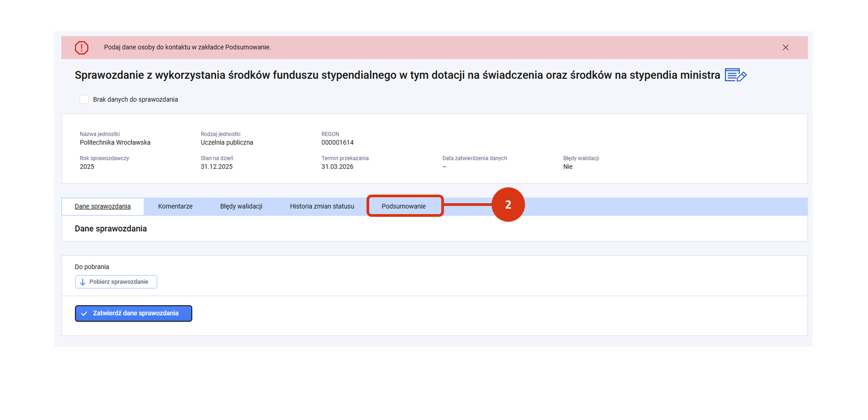This screenshot has height=420, width=868.
Task: Click the REGON number 000001614
Action: [337, 142]
